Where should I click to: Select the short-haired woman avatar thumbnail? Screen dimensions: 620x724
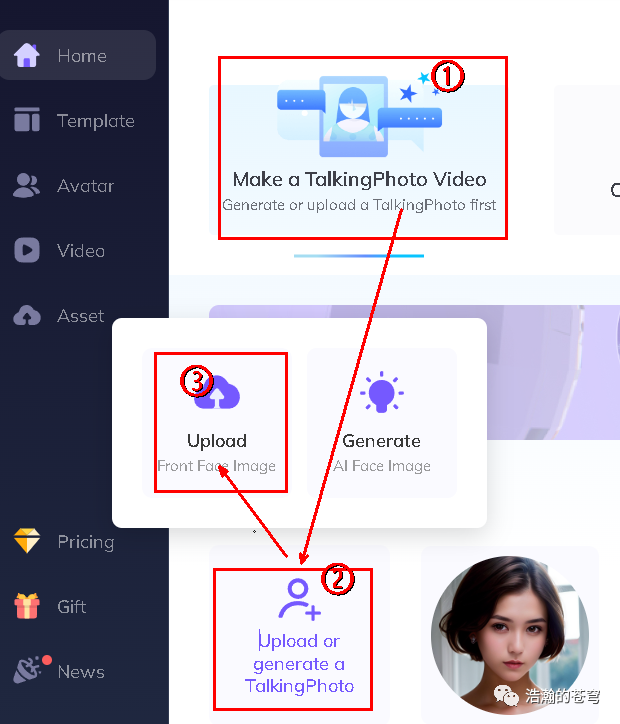(510, 635)
